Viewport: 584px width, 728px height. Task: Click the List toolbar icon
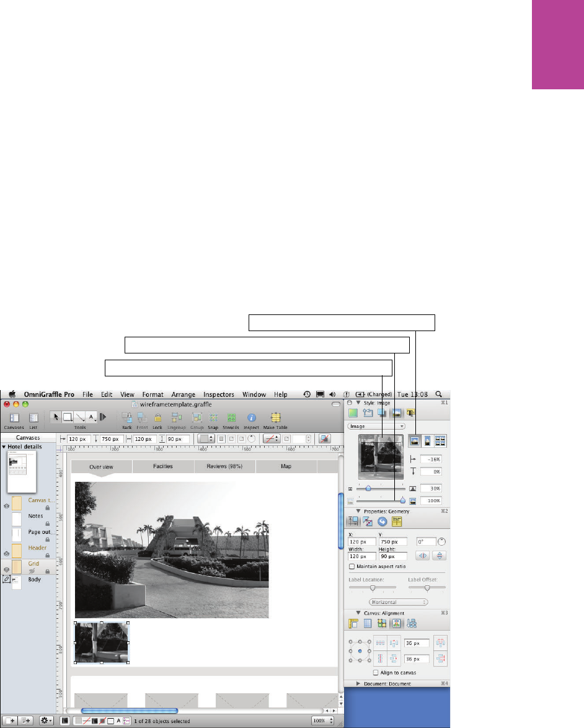33,418
